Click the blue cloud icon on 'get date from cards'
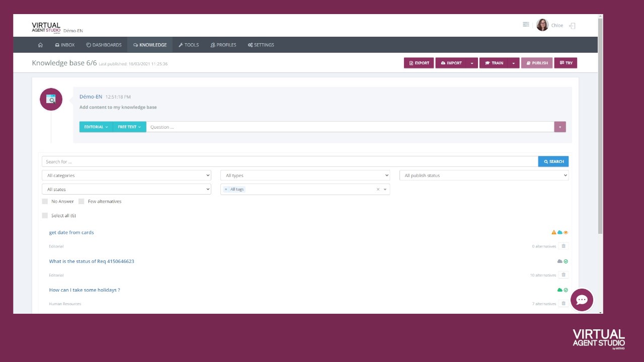The height and width of the screenshot is (362, 644). pyautogui.click(x=560, y=232)
